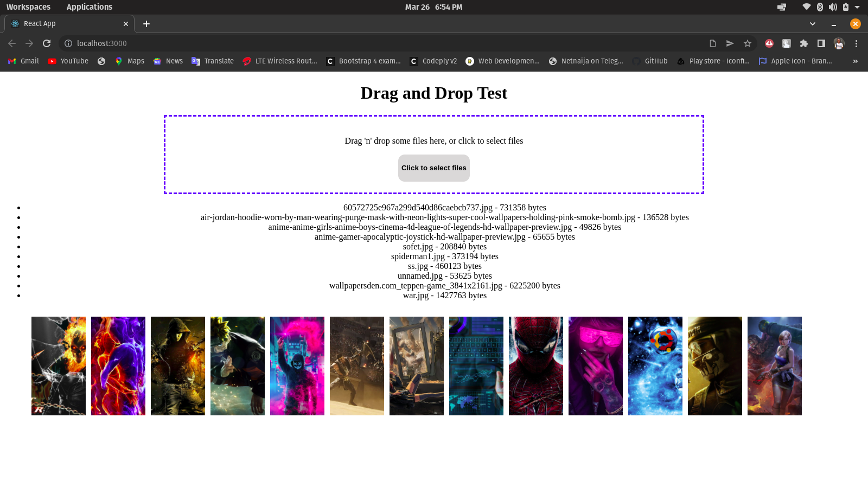Viewport: 868px width, 488px height.
Task: Show more bookmarks chevron
Action: click(856, 61)
